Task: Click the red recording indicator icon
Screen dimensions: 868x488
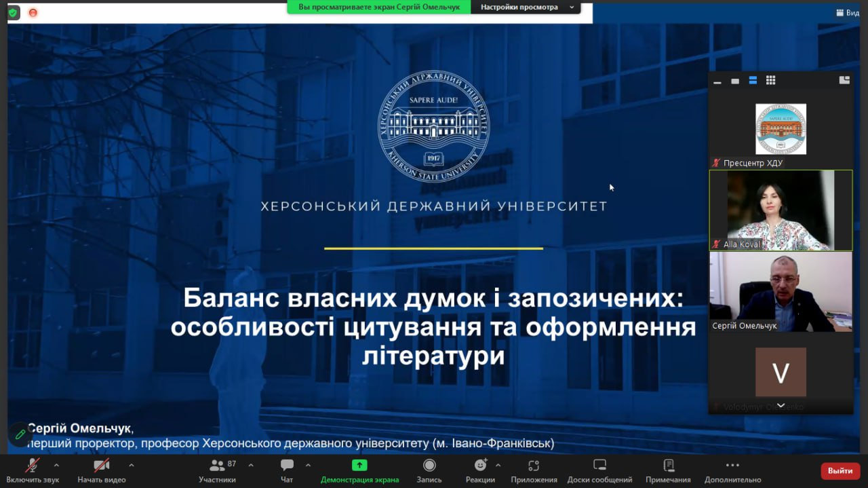Action: (33, 12)
